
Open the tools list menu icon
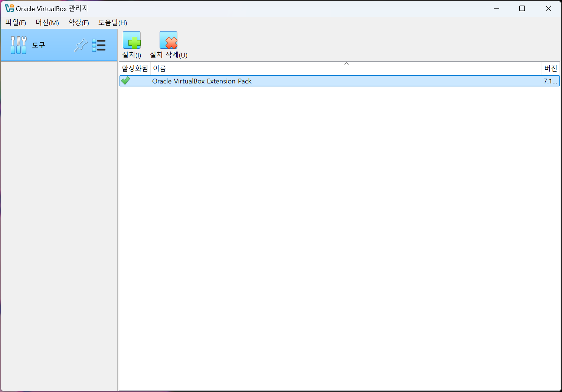[x=99, y=45]
